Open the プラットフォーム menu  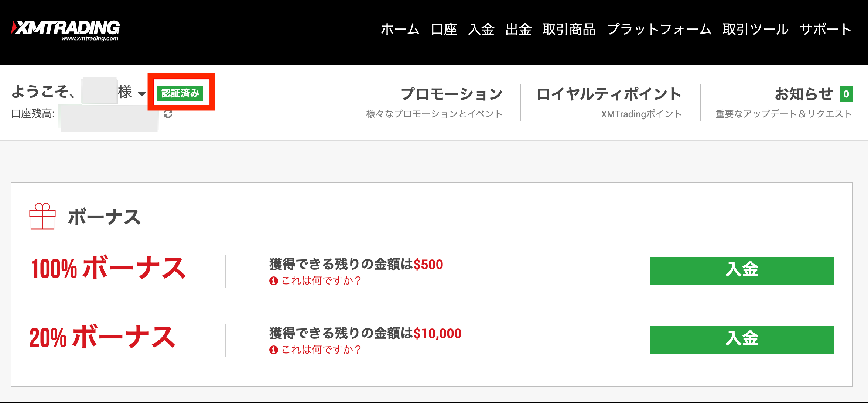659,30
